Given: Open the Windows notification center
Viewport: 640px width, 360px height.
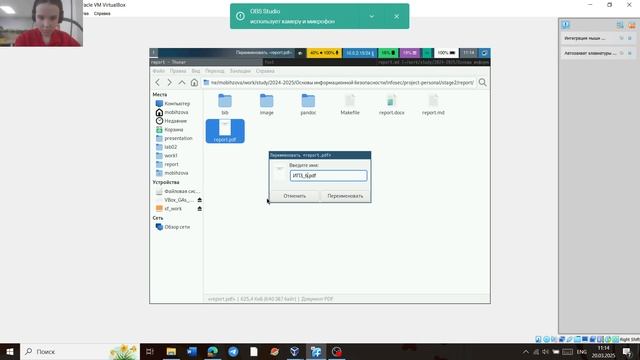Looking at the screenshot, I should point(627,351).
